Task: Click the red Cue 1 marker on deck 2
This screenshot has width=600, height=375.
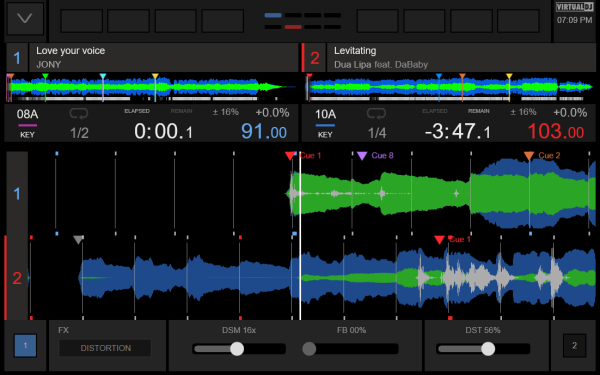Action: pyautogui.click(x=439, y=240)
